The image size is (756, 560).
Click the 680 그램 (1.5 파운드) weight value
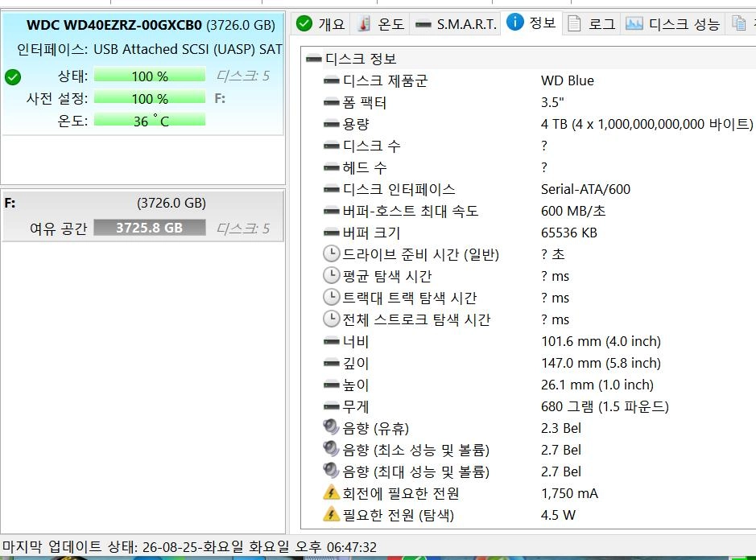(x=605, y=407)
